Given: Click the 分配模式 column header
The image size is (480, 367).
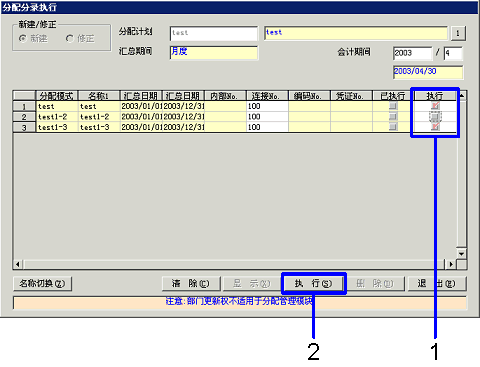Looking at the screenshot, I should (x=57, y=96).
